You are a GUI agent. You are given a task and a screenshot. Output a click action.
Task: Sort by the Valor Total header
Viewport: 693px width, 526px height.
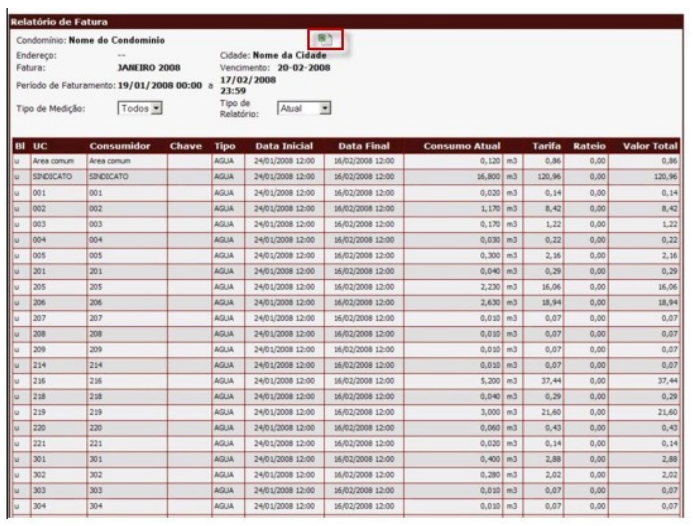click(650, 147)
